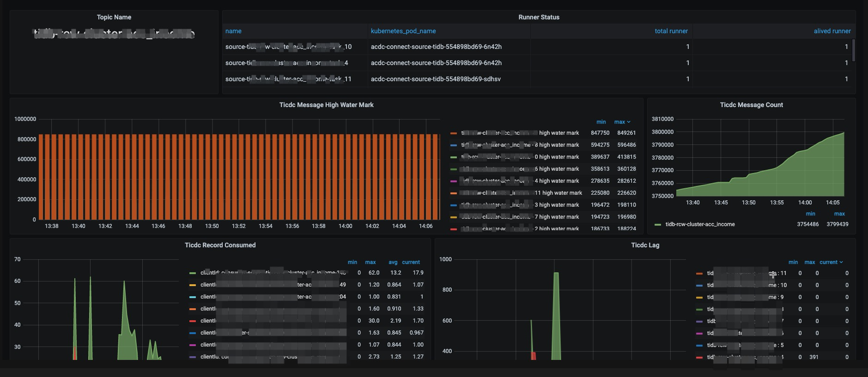Sort Ticdc Lag legend by min
This screenshot has width=868, height=377.
(x=793, y=262)
